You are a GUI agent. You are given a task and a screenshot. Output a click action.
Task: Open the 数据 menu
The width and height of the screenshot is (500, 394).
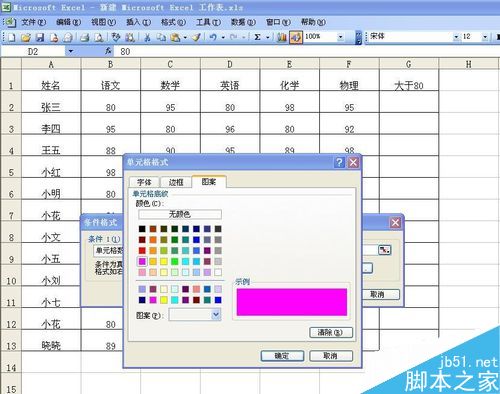point(243,22)
